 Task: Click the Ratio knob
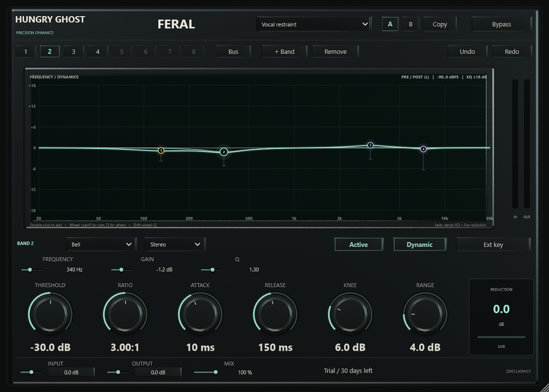point(125,314)
